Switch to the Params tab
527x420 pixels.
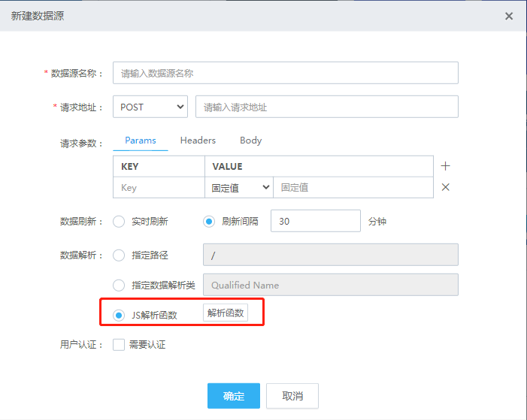141,140
